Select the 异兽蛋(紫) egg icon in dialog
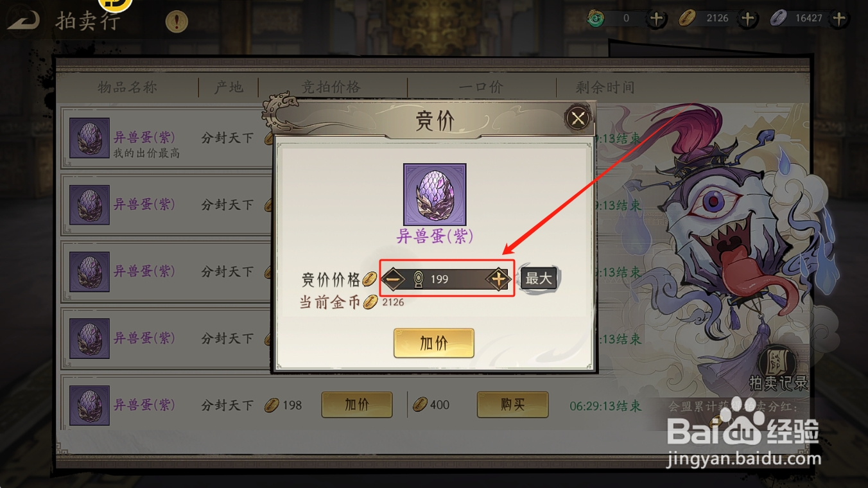The image size is (868, 488). point(435,194)
